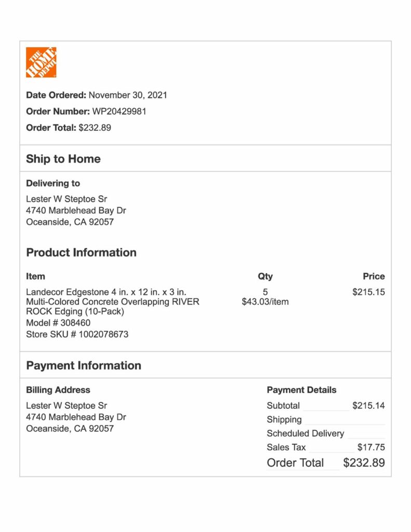
Task: Click the Subtotal $215.14 amount
Action: coord(368,405)
